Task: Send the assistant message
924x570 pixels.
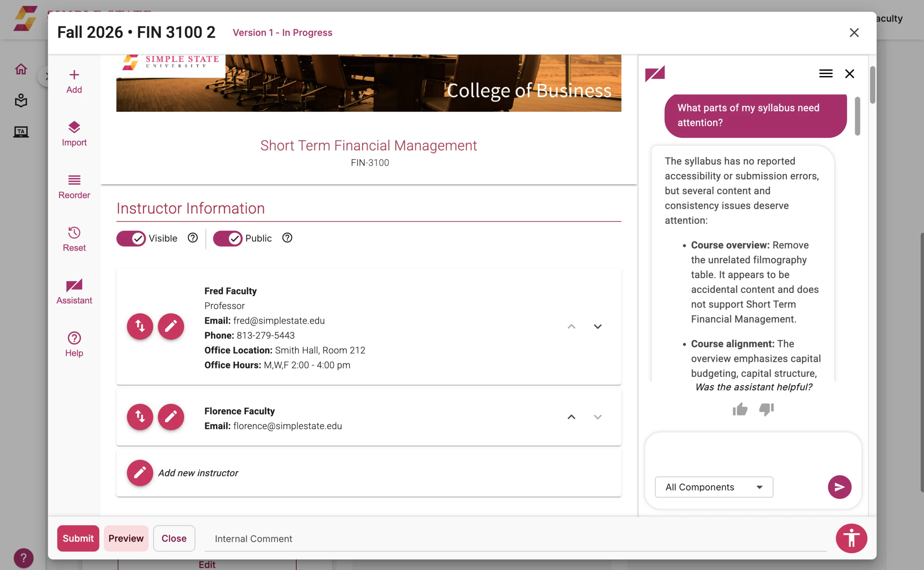Action: (x=839, y=487)
